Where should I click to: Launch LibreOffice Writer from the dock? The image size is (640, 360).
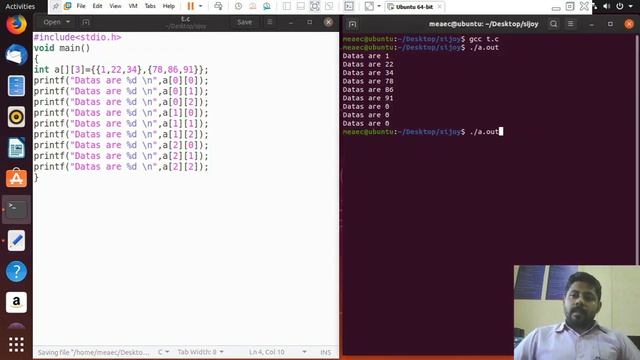point(16,148)
